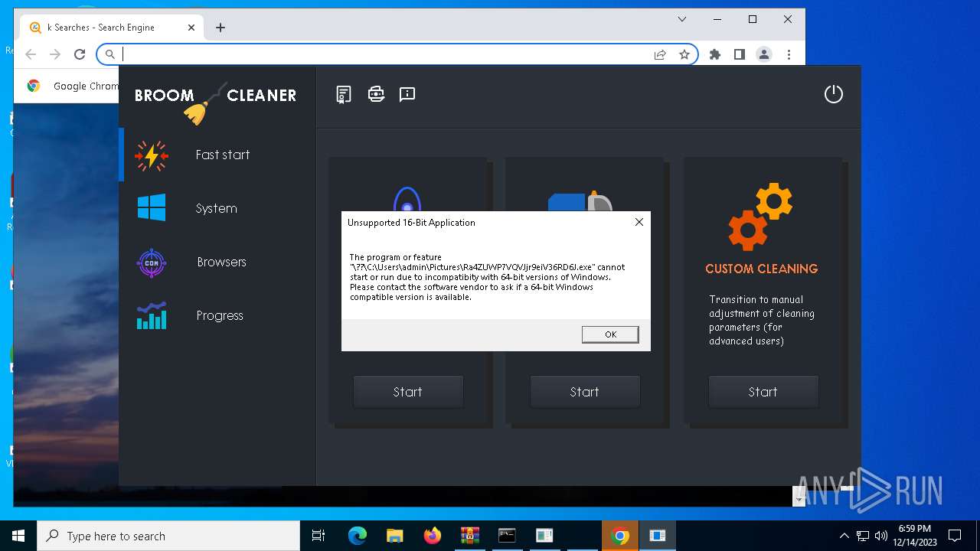
Task: Click the printer icon in Broom Cleaner header
Action: coord(376,94)
